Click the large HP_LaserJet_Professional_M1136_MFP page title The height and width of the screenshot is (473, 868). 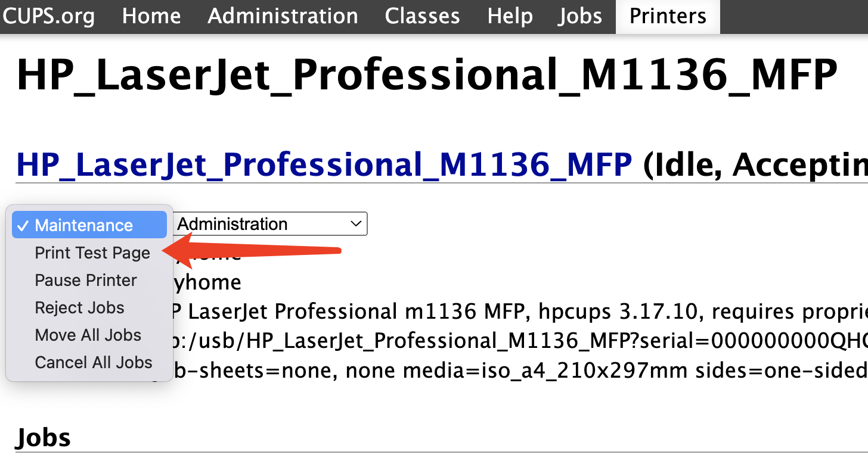(x=427, y=76)
